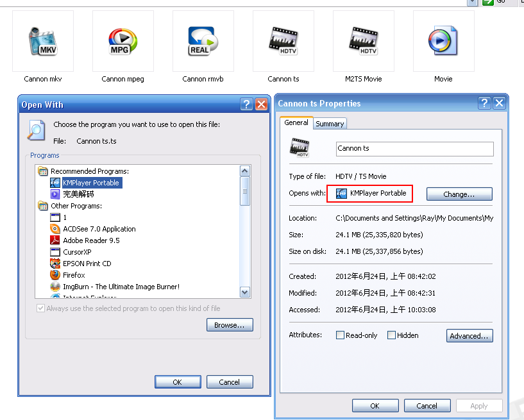Select the Cannon rmvb REAL icon
The width and height of the screenshot is (524, 420).
[203, 41]
